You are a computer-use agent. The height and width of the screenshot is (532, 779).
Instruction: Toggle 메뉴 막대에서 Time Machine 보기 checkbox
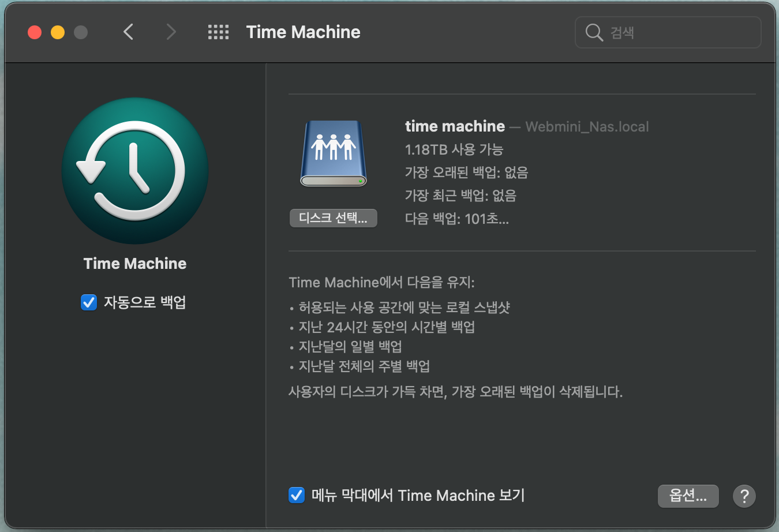click(x=297, y=495)
